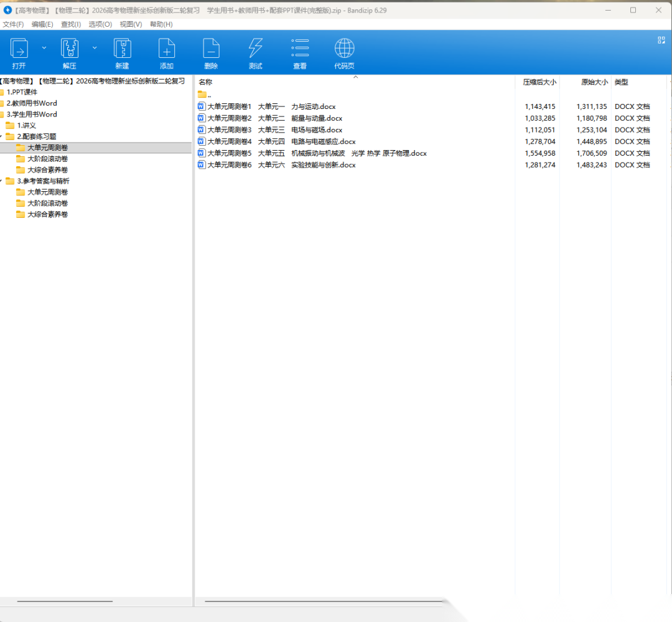Sort by the 名称 column header
Viewport: 672px width, 622px height.
pos(205,82)
